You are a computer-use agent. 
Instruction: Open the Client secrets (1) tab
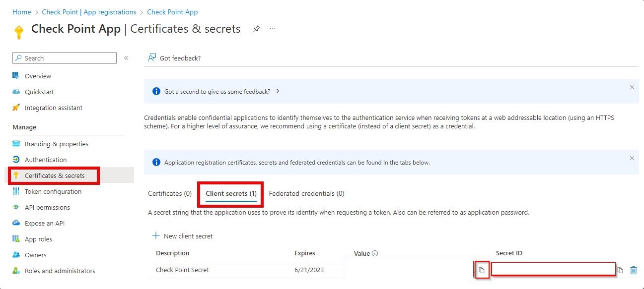tap(231, 193)
